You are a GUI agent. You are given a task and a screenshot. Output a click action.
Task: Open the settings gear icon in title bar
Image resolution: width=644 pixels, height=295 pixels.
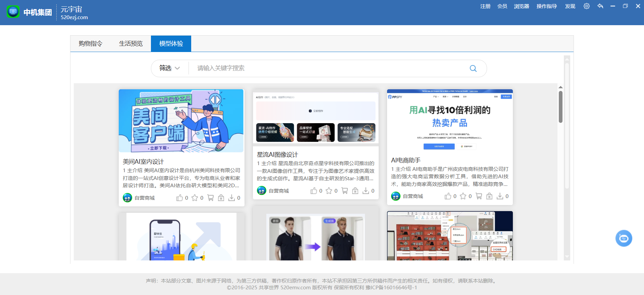point(586,6)
